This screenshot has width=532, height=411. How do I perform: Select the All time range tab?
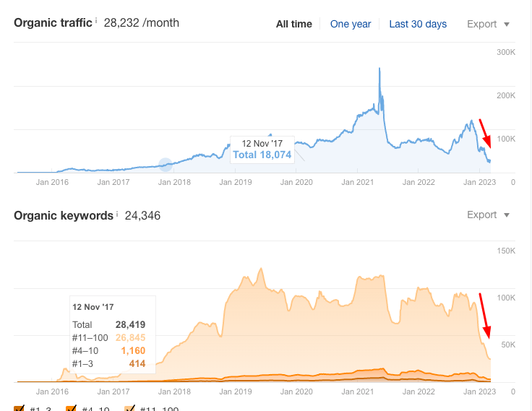(293, 24)
